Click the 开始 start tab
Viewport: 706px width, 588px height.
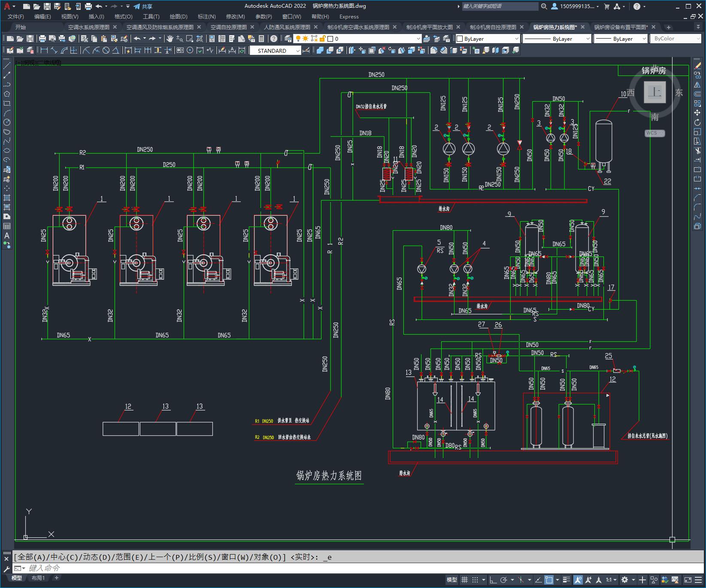(21, 27)
